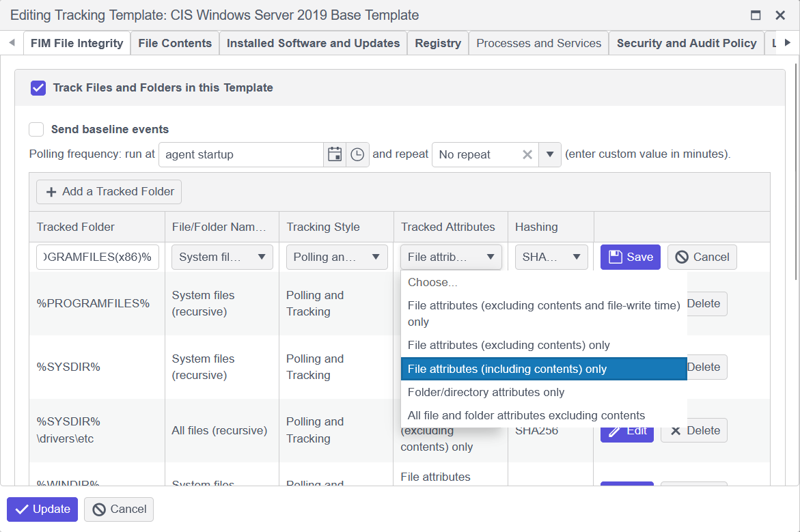Select 'All file and folder attributes excluding contents'
This screenshot has height=532, width=800.
[544, 415]
